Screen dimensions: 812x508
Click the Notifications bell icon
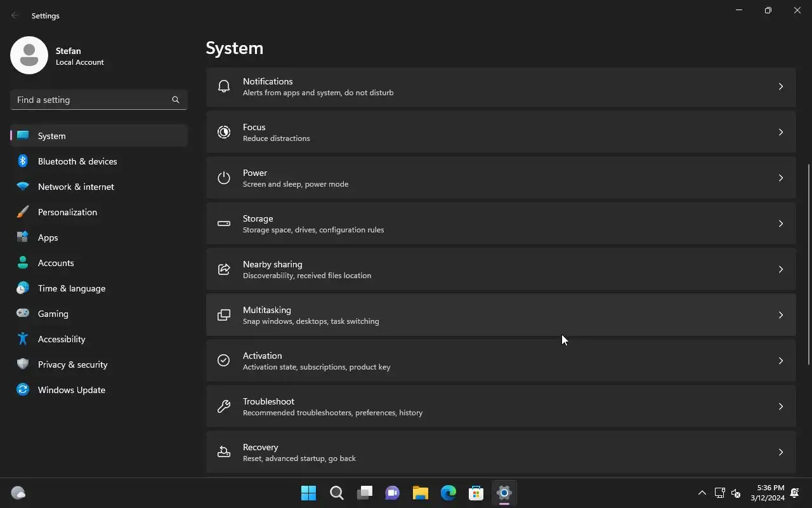click(x=224, y=86)
